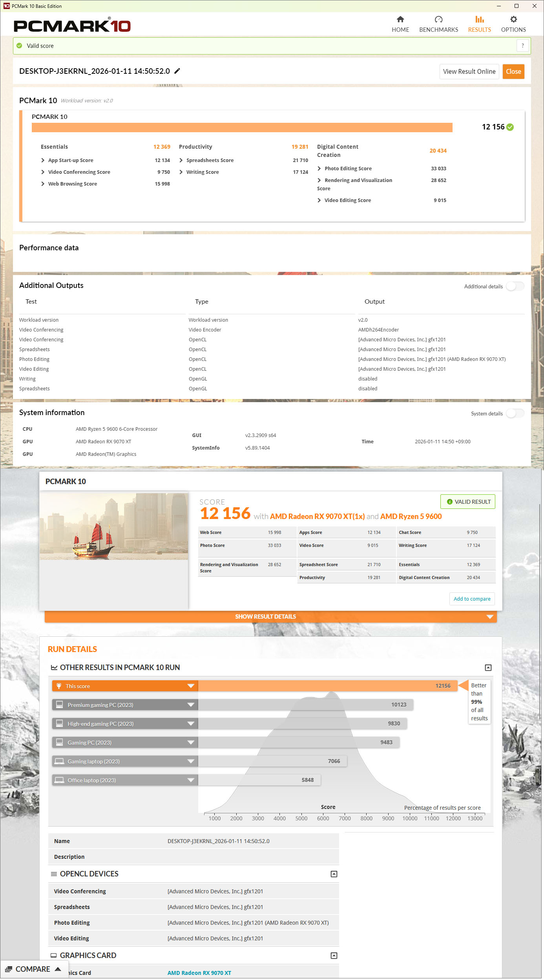The image size is (544, 980).
Task: Click the green validity badge beside 12 156
Action: tap(510, 127)
